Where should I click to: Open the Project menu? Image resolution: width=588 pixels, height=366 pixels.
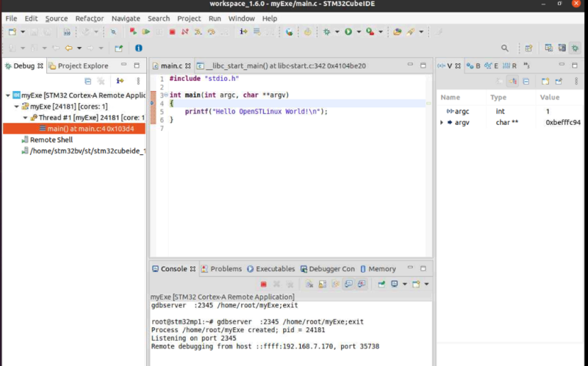pyautogui.click(x=189, y=18)
